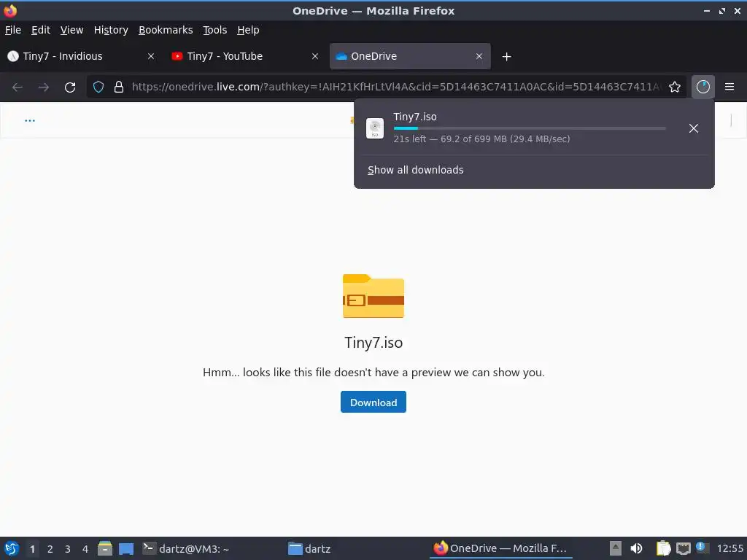747x560 pixels.
Task: Select the OneDrive tab
Action: (410, 56)
